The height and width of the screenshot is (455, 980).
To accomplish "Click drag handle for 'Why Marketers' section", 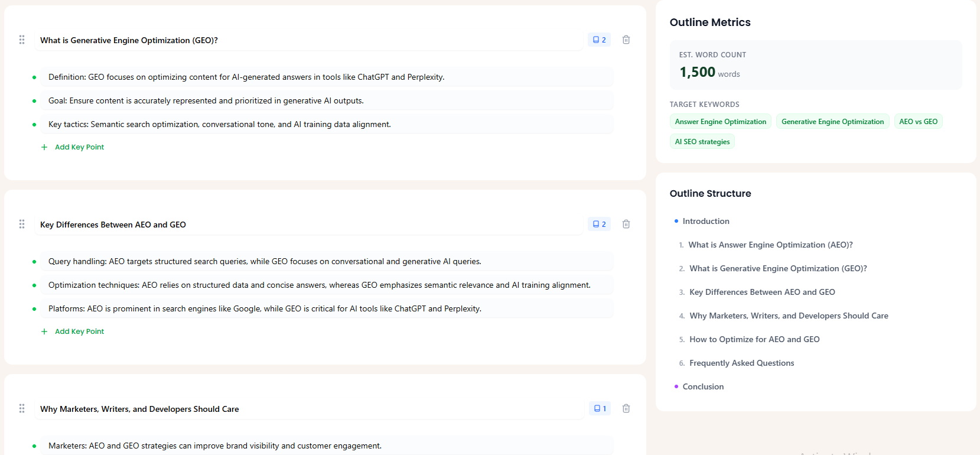I will click(22, 409).
